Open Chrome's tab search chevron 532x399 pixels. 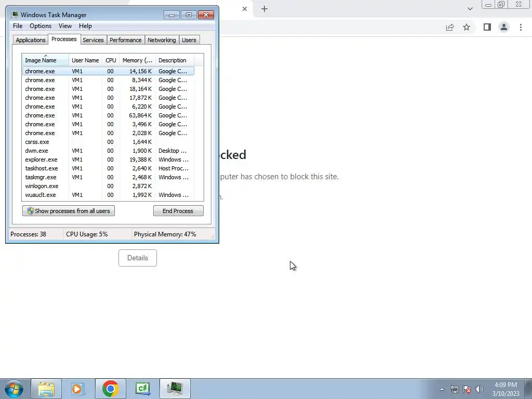click(470, 9)
